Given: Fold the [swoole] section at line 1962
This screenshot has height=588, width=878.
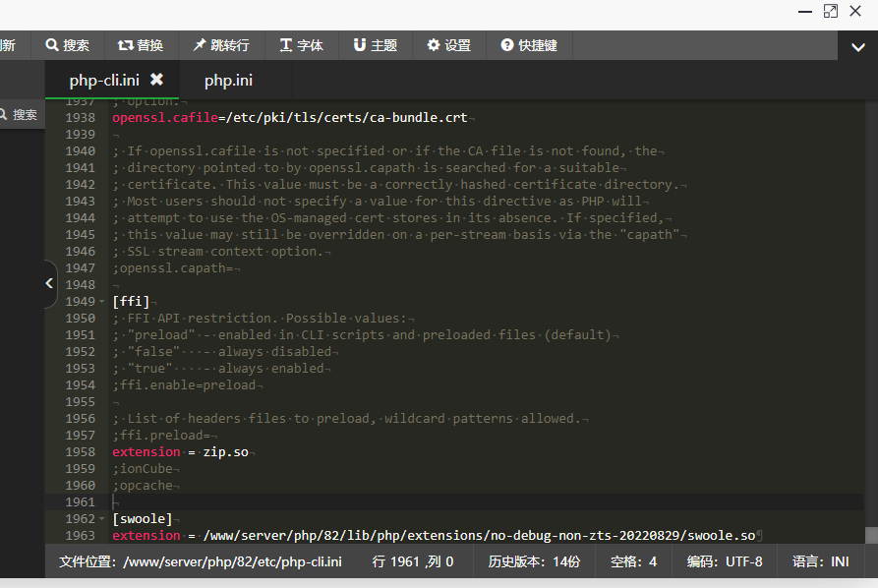Looking at the screenshot, I should coord(102,518).
